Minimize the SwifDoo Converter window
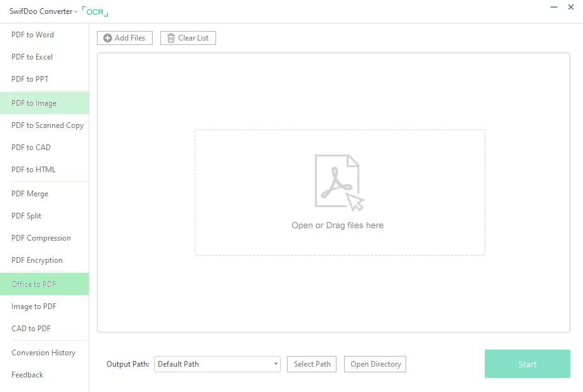 point(554,7)
